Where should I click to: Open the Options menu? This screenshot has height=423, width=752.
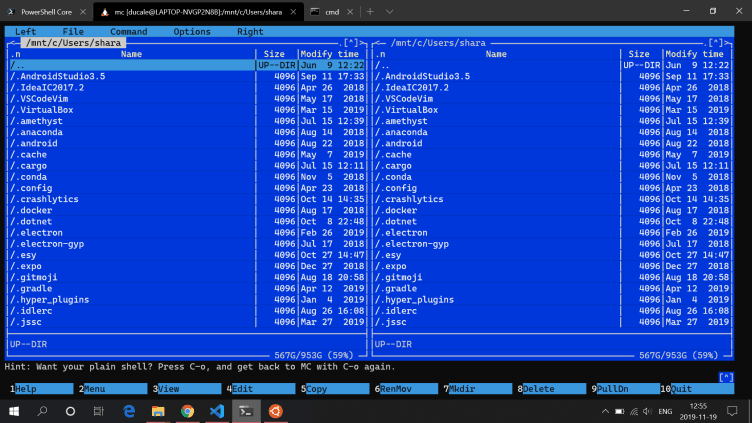[192, 32]
